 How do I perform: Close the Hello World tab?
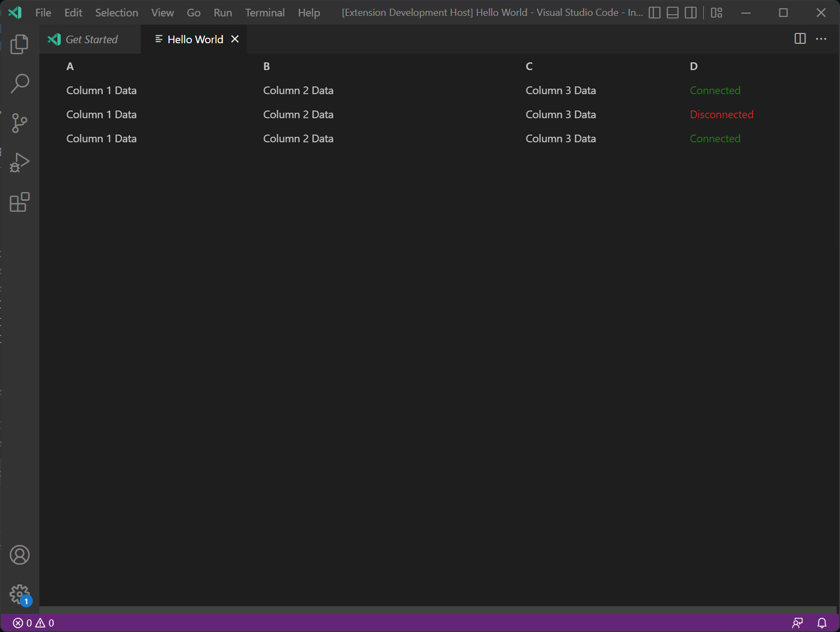[235, 39]
